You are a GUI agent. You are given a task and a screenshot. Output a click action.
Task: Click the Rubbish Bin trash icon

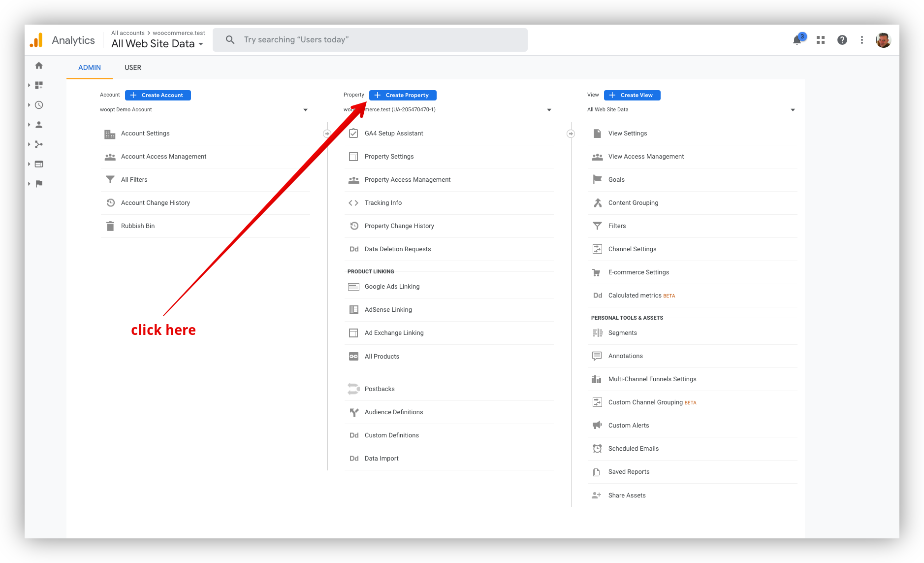click(x=110, y=226)
